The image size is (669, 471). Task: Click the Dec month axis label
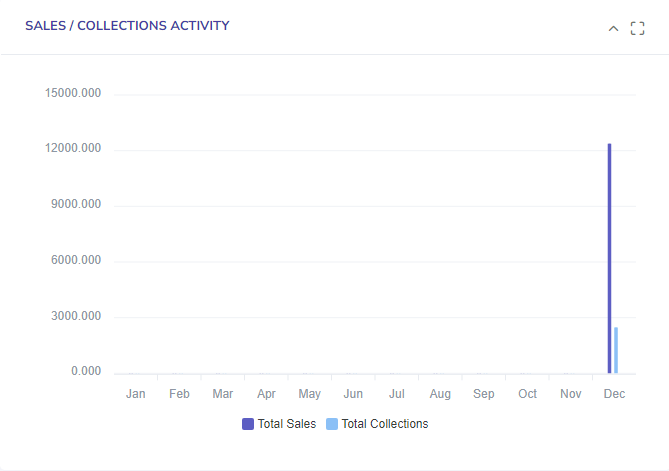coord(614,394)
